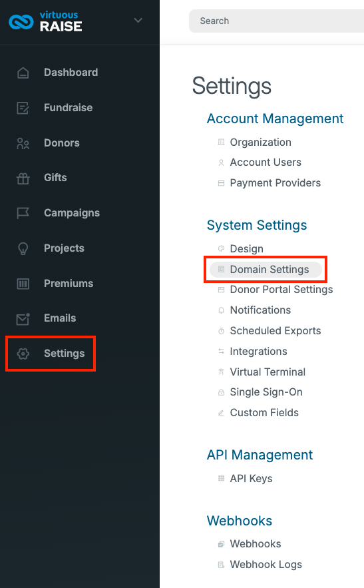The width and height of the screenshot is (364, 588).
Task: Select the highlighted Domain Settings item
Action: coord(266,270)
